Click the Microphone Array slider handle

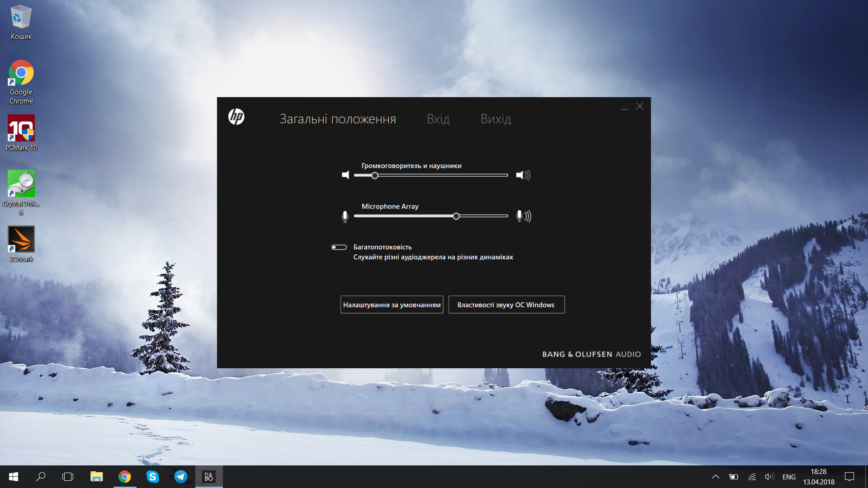(x=456, y=216)
